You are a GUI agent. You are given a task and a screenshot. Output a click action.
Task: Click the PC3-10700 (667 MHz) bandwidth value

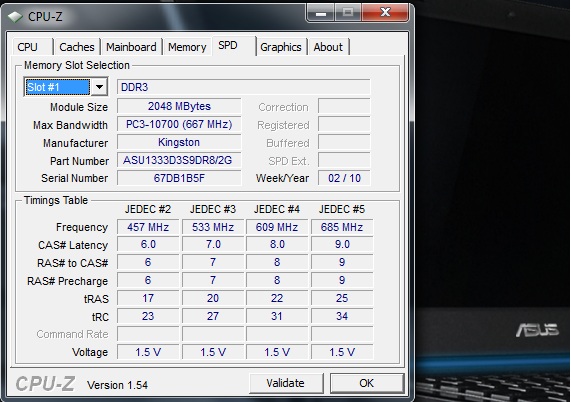click(179, 124)
